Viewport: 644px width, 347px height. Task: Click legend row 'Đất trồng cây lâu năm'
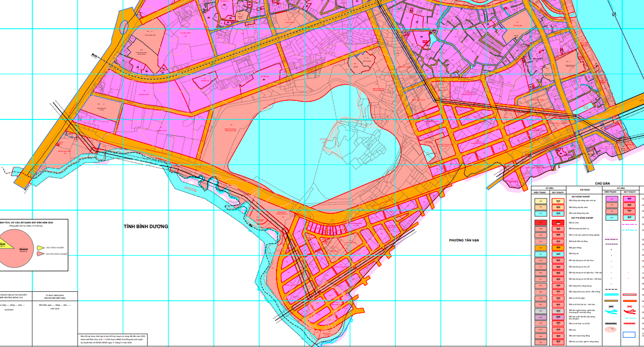click(x=578, y=207)
